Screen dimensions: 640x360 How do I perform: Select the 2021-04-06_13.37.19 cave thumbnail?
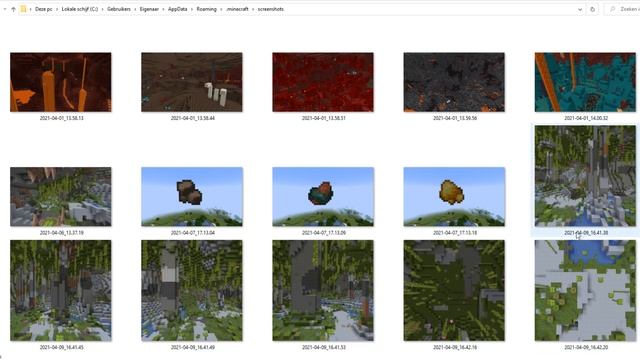tap(61, 196)
